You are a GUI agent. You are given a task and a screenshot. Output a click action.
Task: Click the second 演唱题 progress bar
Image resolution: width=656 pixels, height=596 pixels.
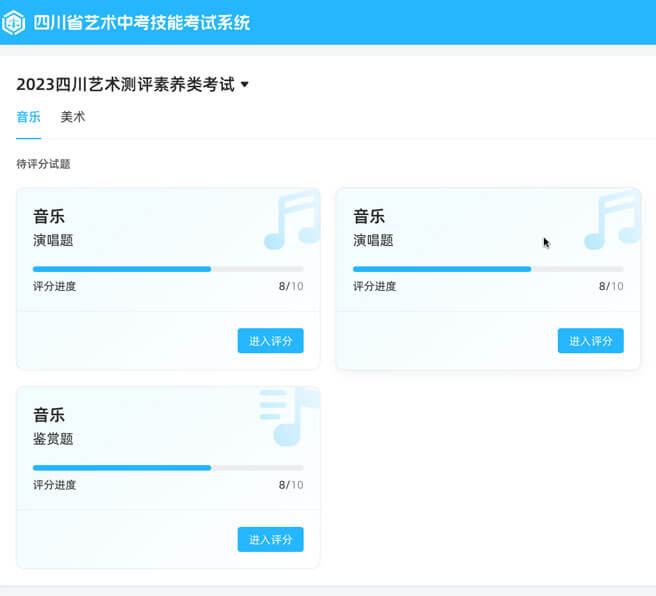(488, 269)
